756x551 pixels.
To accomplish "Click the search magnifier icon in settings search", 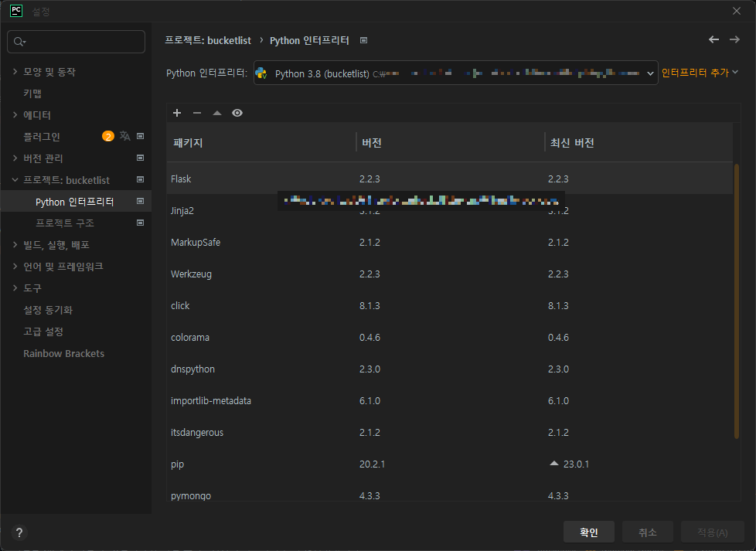I will pyautogui.click(x=19, y=42).
